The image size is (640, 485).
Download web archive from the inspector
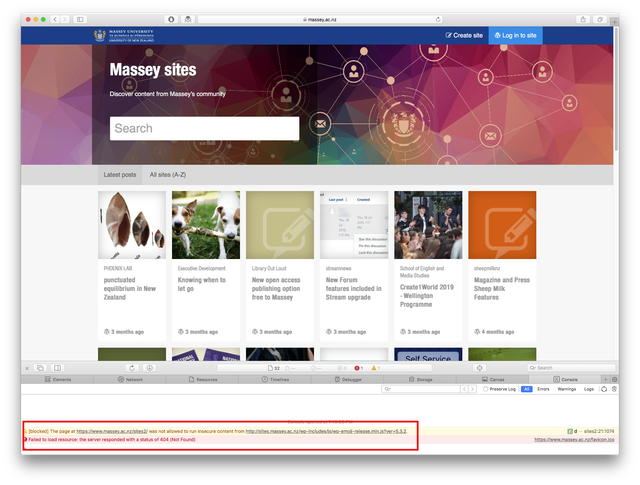click(x=149, y=368)
